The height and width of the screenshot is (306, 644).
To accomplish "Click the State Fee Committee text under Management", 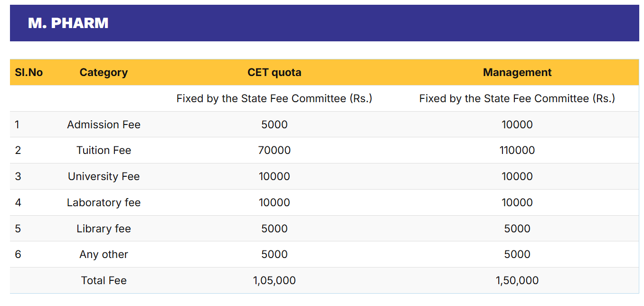I will pyautogui.click(x=517, y=98).
